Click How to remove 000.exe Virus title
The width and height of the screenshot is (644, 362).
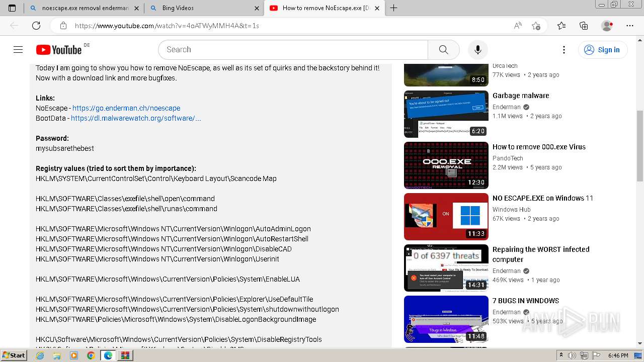click(539, 147)
